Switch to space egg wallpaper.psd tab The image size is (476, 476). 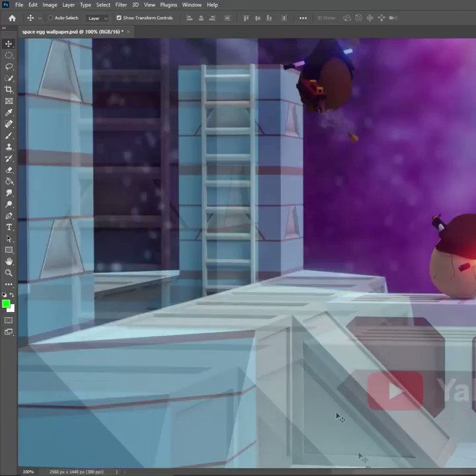tap(73, 32)
